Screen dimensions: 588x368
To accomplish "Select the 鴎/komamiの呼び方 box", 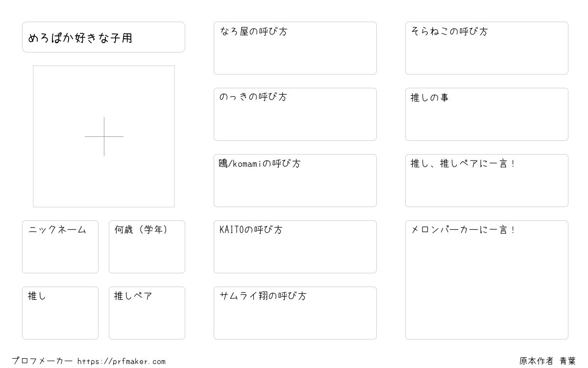I will coord(295,181).
